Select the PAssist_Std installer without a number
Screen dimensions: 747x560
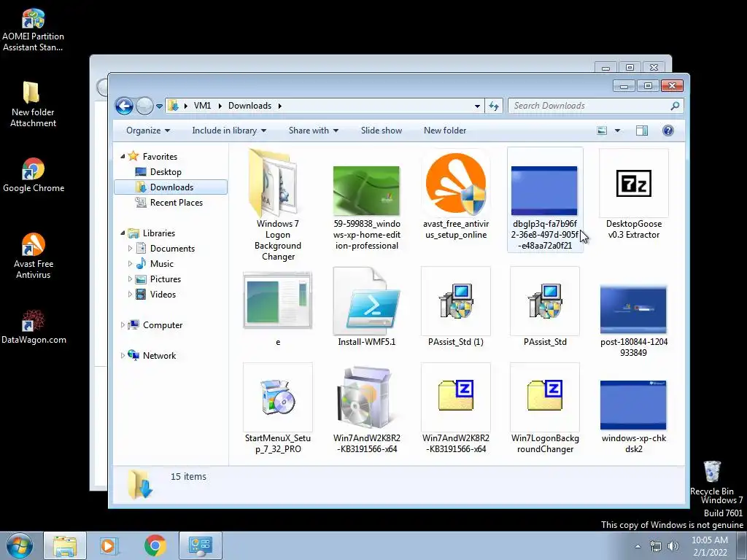pos(544,307)
